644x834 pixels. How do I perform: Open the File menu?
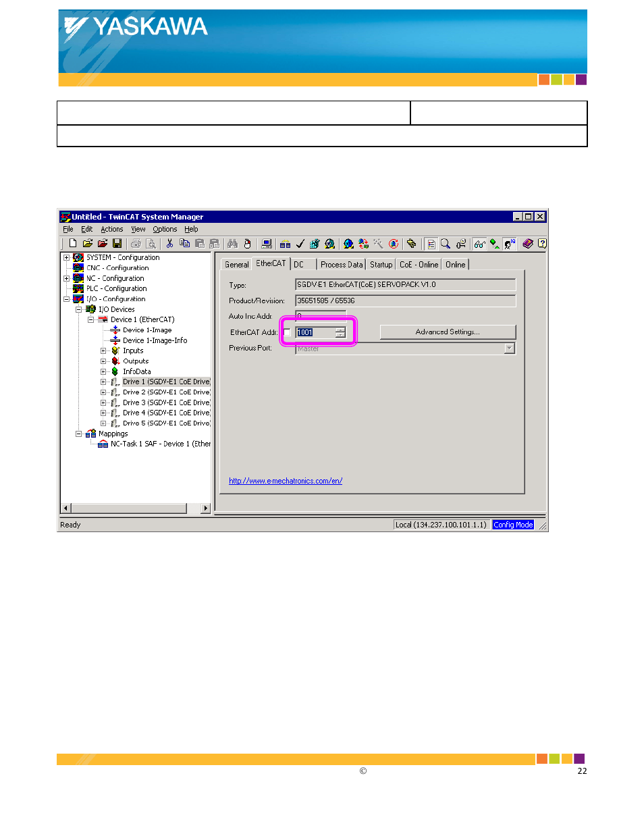click(x=68, y=230)
